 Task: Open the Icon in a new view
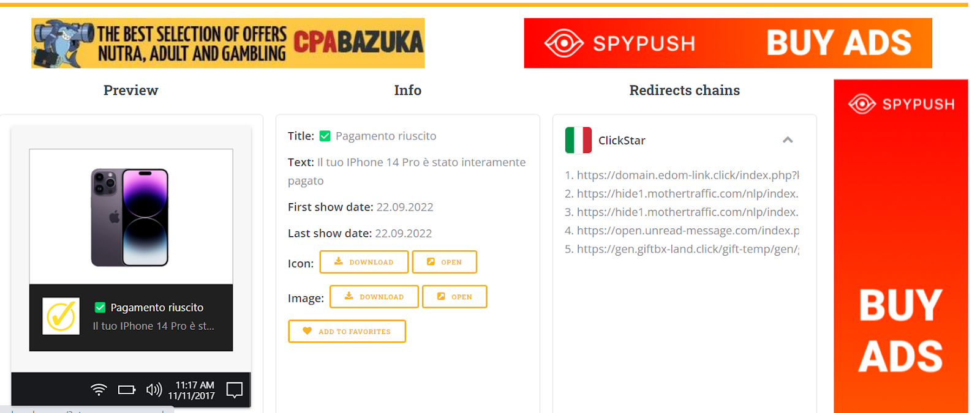[444, 262]
